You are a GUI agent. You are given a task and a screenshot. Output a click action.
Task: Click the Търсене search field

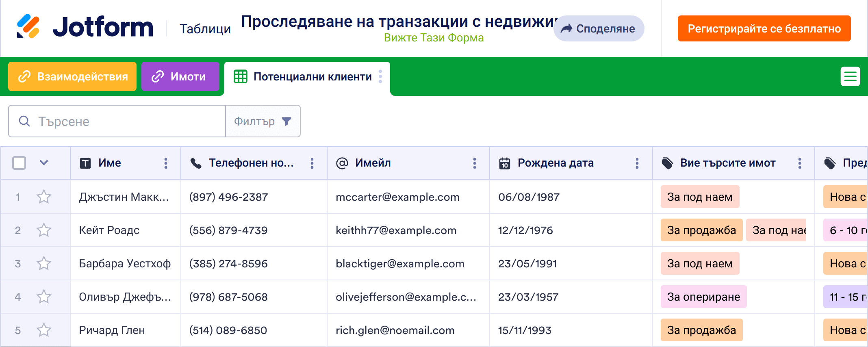[x=122, y=121]
